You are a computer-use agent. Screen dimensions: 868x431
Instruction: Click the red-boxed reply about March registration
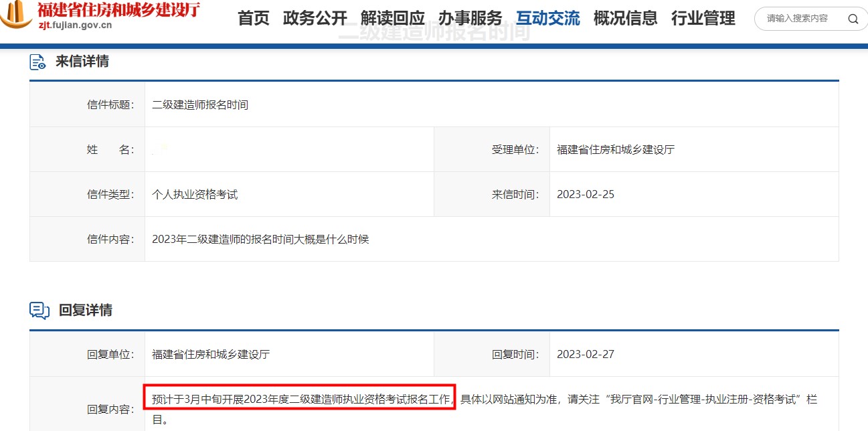point(300,398)
